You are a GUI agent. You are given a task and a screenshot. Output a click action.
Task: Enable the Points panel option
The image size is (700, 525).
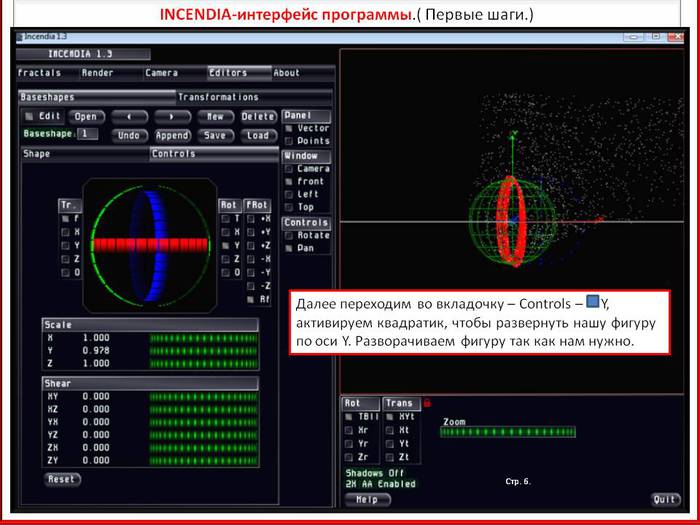tap(289, 141)
